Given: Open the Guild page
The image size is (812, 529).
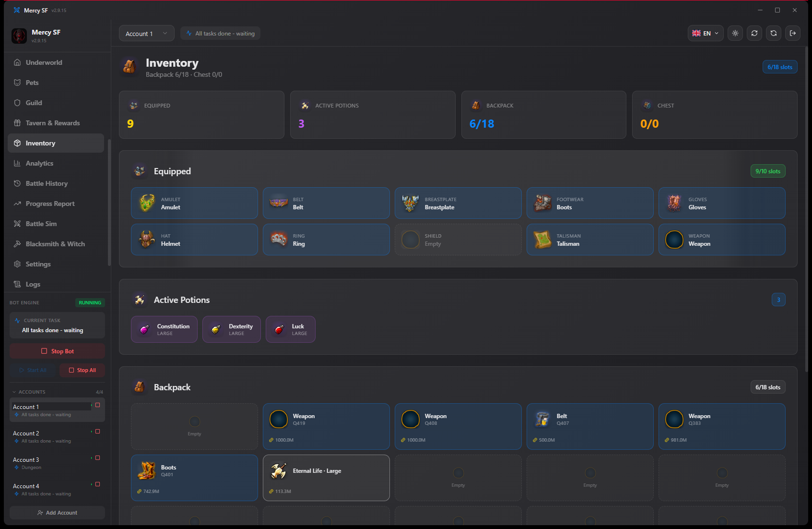Looking at the screenshot, I should point(56,103).
